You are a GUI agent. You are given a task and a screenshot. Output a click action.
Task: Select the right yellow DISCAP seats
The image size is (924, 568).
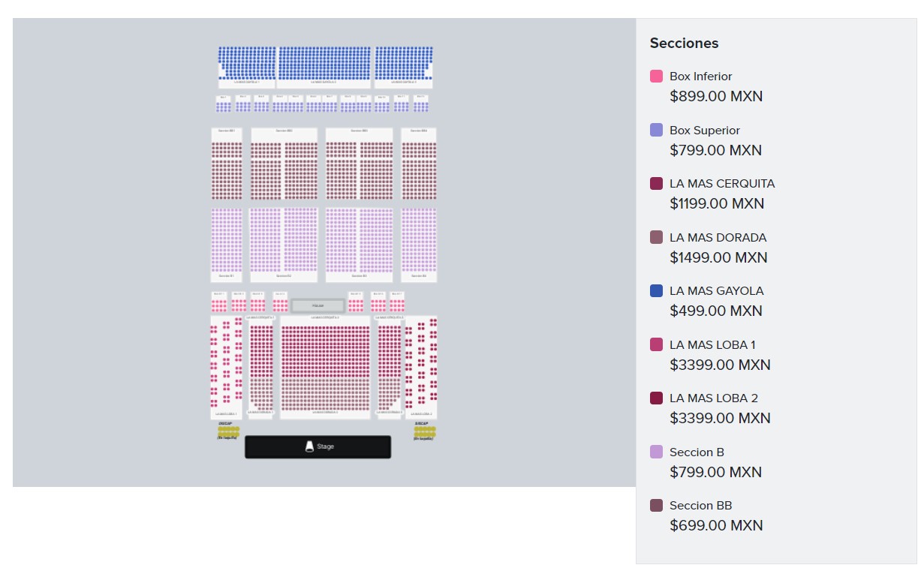tap(424, 431)
